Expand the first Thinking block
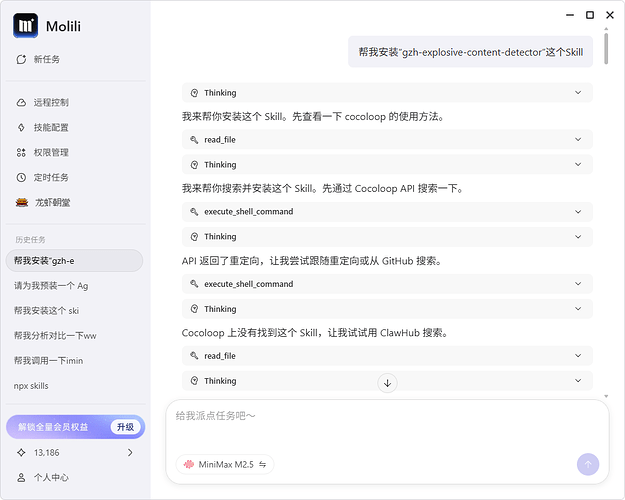625x500 pixels. 387,93
